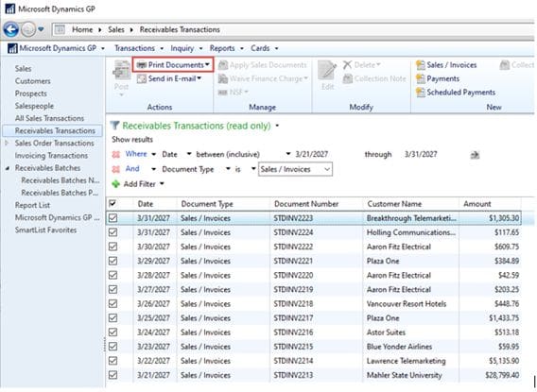This screenshot has height=392, width=537.
Task: Open Report List in sidebar
Action: click(x=32, y=205)
